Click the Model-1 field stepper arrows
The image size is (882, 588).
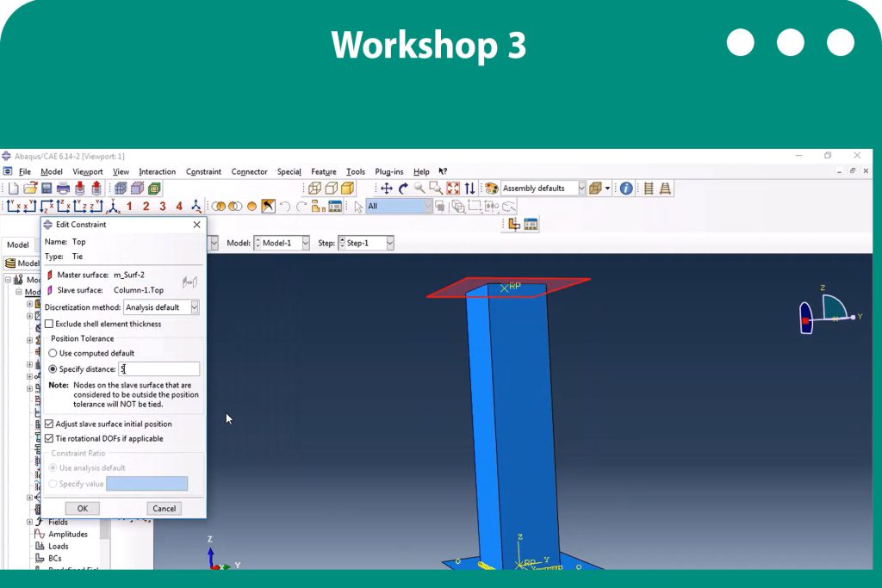(258, 243)
